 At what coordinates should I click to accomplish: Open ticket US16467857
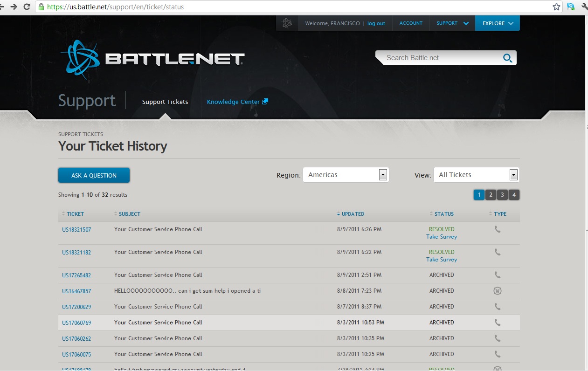[76, 291]
